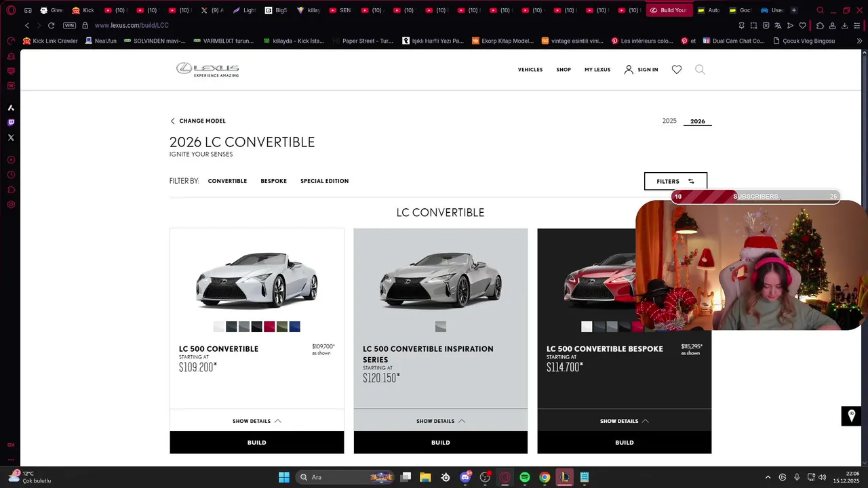
Task: Click the map pin dealer locator icon
Action: (851, 415)
